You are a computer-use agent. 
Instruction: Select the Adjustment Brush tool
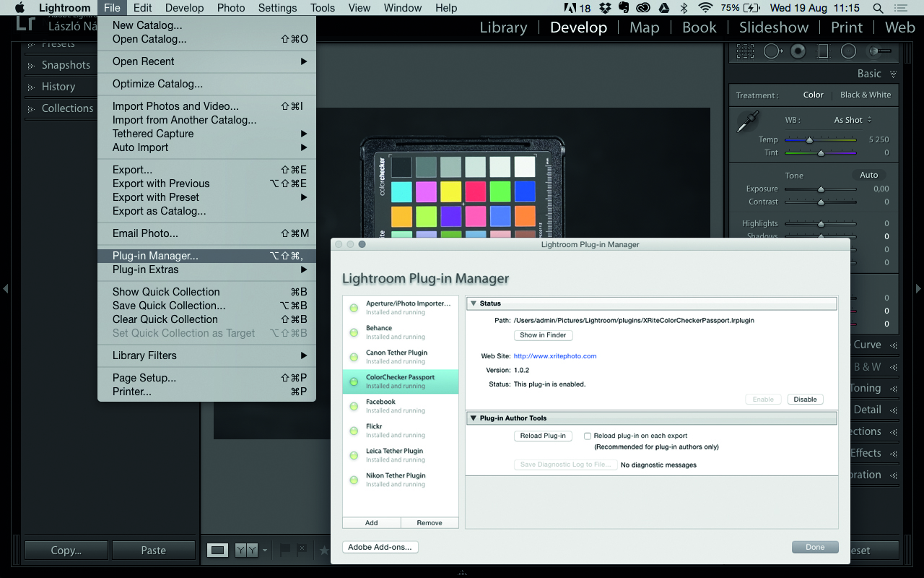coord(879,51)
